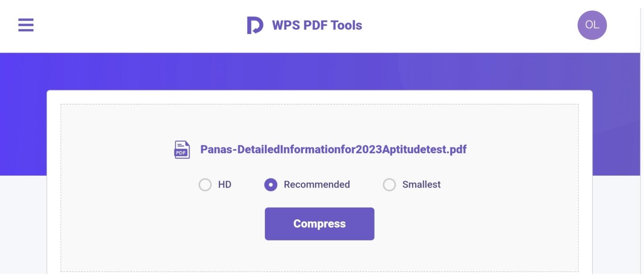Screen dimensions: 644x279
Task: Select the Recommended compression radio button
Action: click(x=271, y=185)
